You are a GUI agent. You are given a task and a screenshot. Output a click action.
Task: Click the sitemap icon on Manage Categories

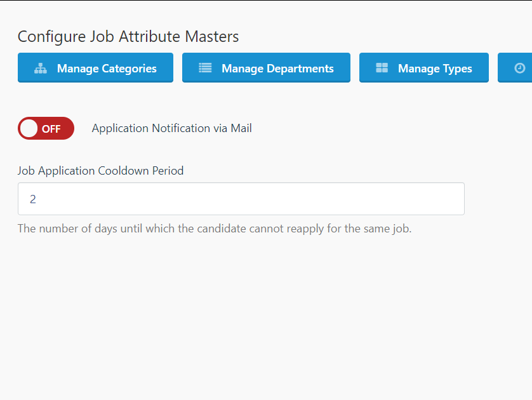point(41,68)
